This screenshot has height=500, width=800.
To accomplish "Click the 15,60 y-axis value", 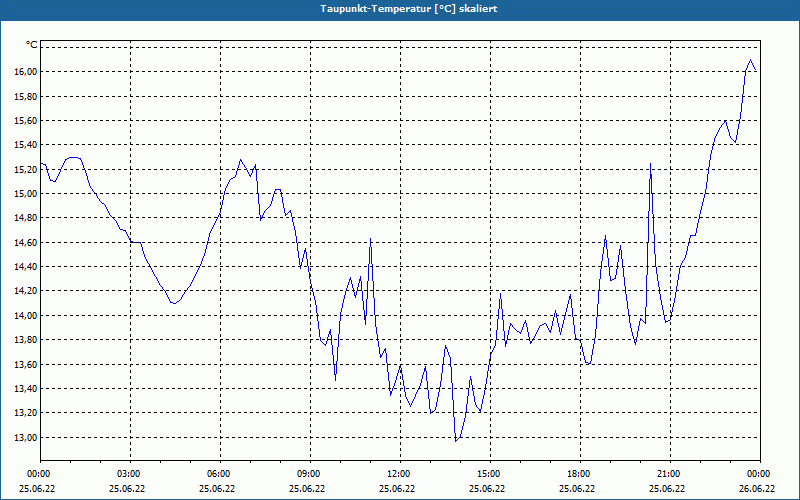I will pos(28,121).
